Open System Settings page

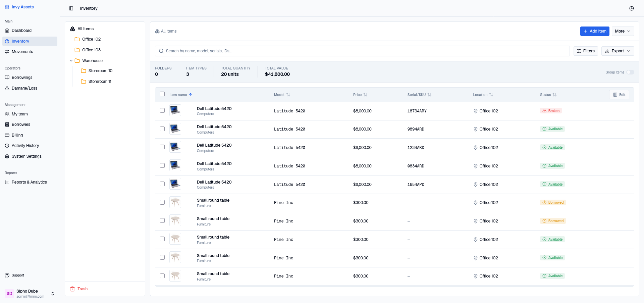(30, 156)
